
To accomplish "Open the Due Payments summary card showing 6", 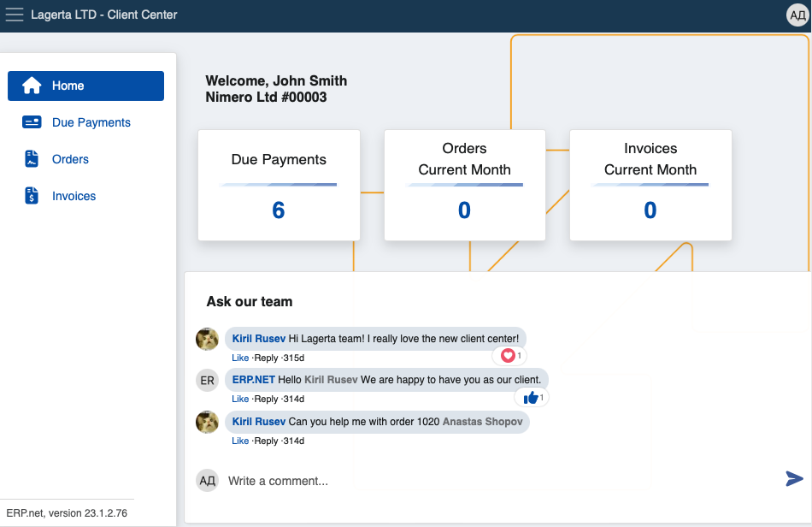I will pos(279,185).
